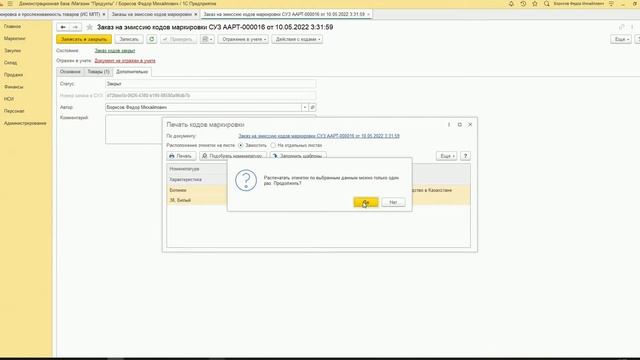Open Заказ кодов закрыт status link

point(115,51)
